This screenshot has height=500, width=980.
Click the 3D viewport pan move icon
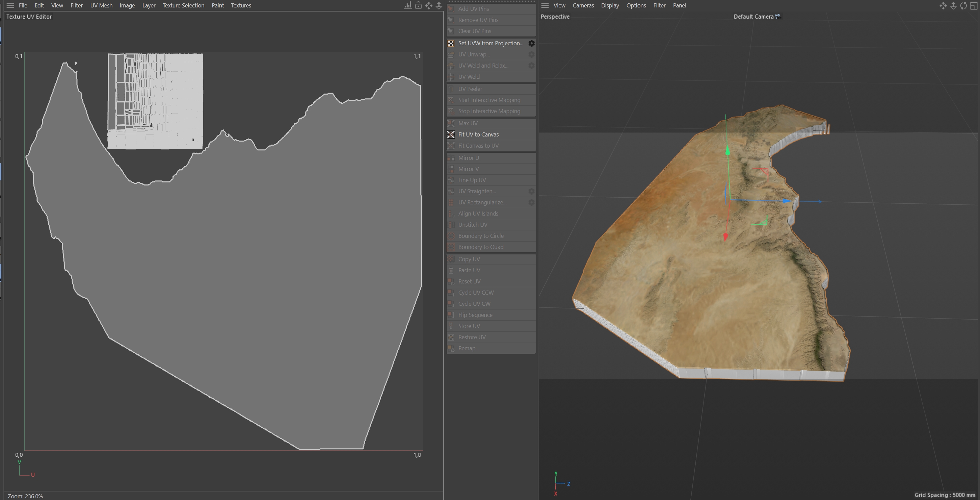coord(943,5)
